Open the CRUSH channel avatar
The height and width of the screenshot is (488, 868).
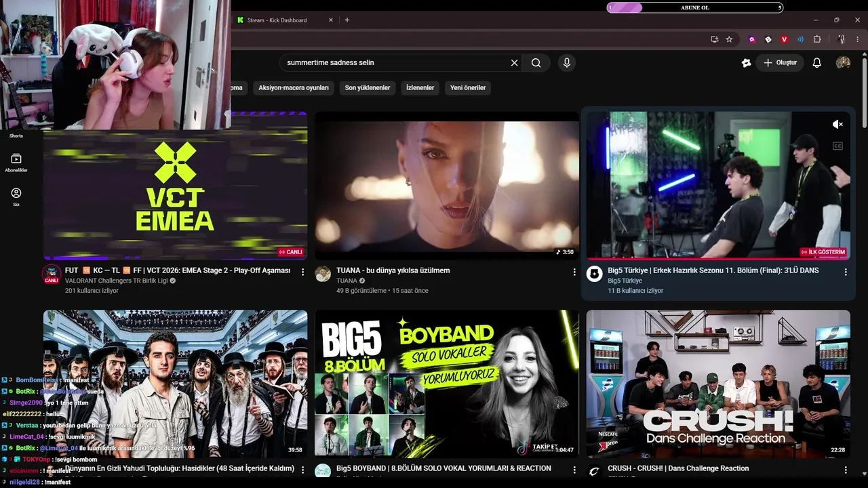pos(595,472)
